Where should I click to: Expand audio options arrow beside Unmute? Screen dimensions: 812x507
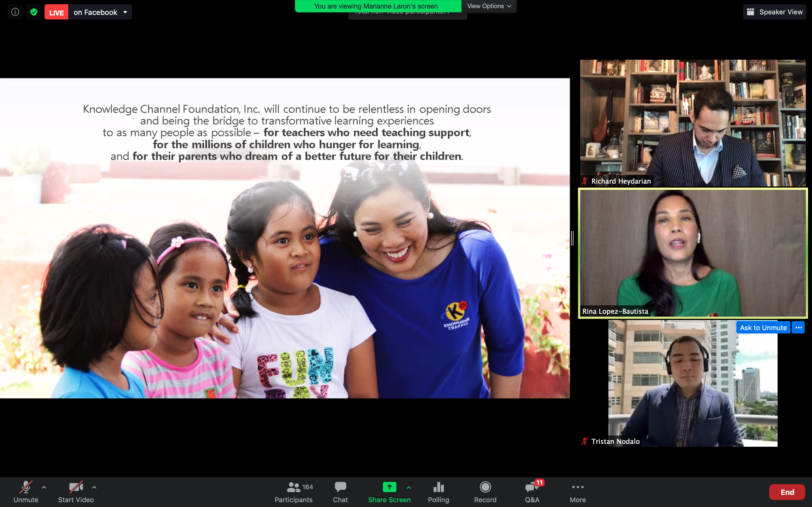pyautogui.click(x=44, y=487)
